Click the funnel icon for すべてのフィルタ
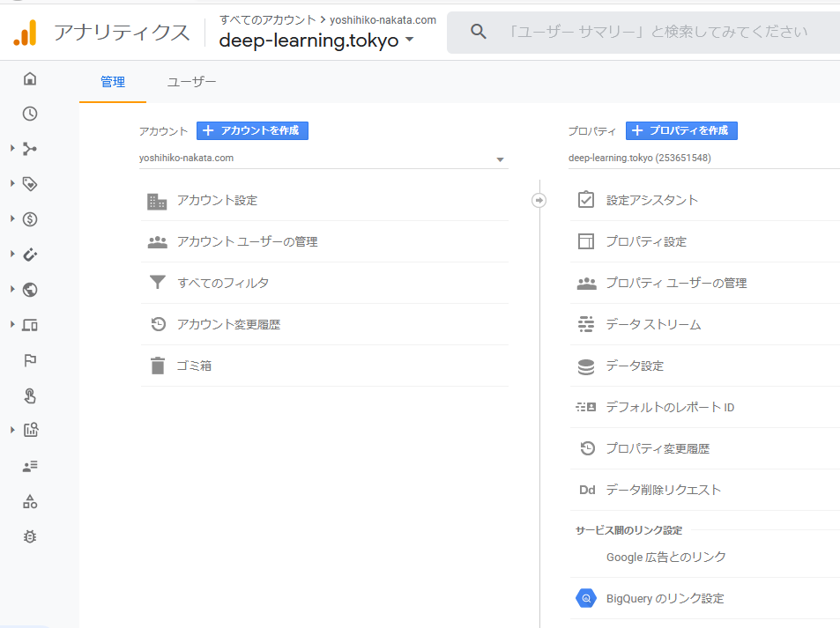Image resolution: width=840 pixels, height=628 pixels. (x=158, y=282)
